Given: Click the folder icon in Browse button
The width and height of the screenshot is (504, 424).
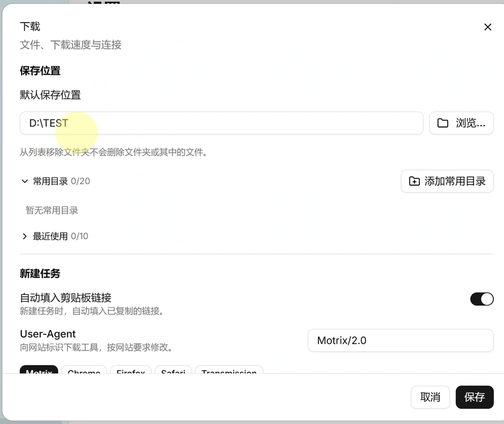Looking at the screenshot, I should [443, 123].
